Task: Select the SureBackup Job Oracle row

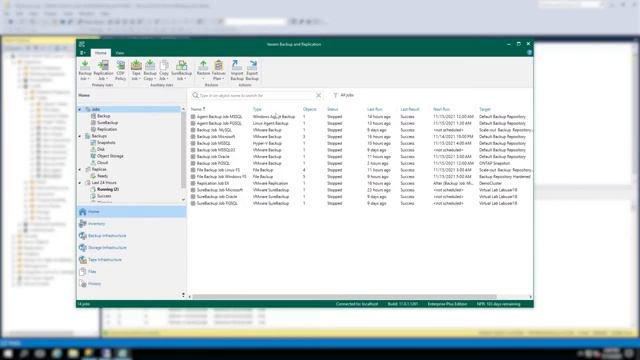Action: tap(361, 197)
